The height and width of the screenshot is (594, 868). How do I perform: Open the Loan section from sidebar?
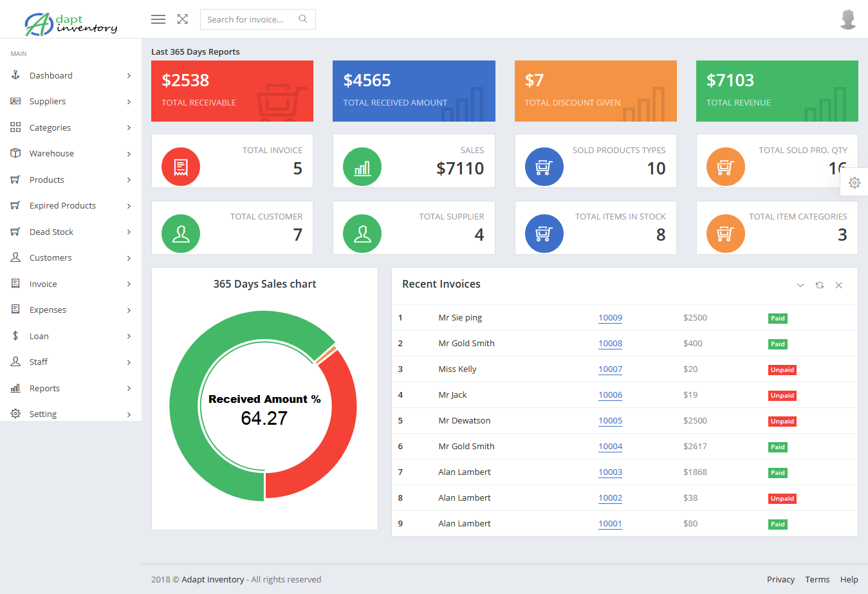[x=39, y=336]
